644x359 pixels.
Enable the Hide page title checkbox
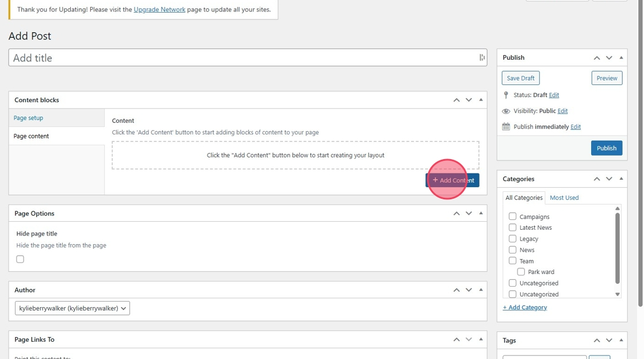pyautogui.click(x=20, y=259)
